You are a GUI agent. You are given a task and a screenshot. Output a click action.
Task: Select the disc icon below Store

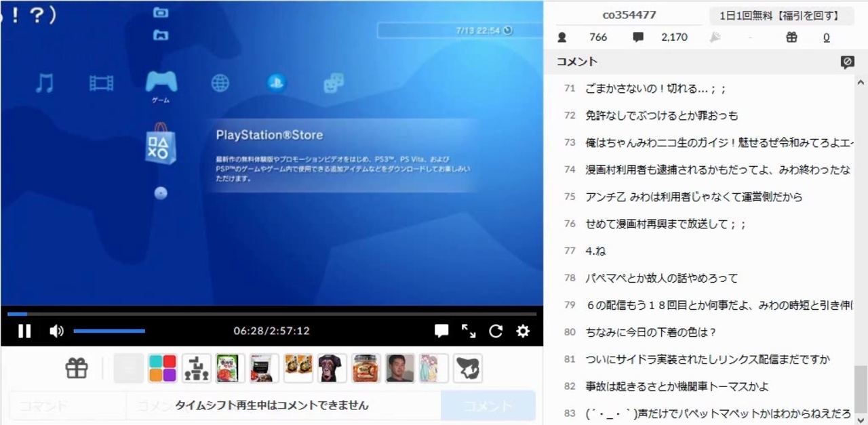[161, 193]
